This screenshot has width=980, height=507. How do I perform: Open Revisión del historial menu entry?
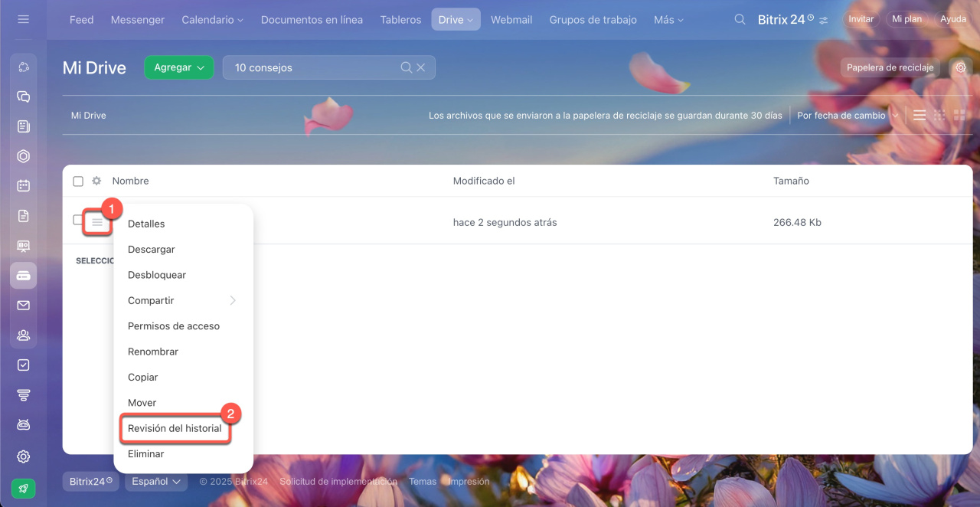tap(175, 428)
